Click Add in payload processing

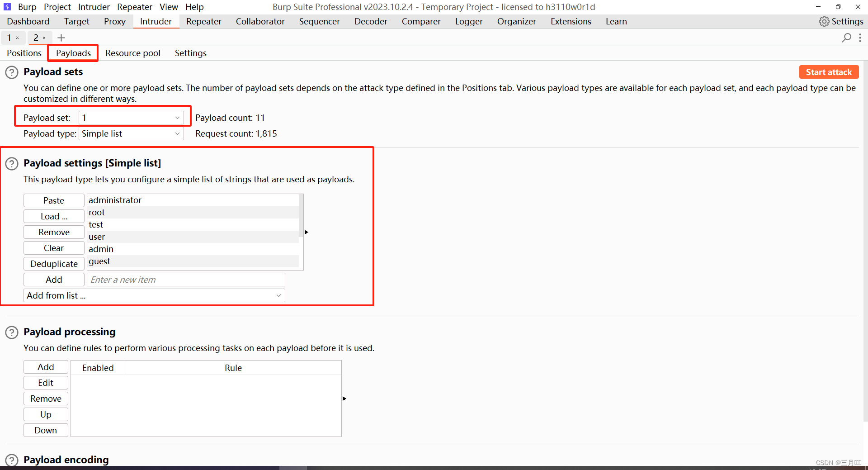tap(46, 367)
